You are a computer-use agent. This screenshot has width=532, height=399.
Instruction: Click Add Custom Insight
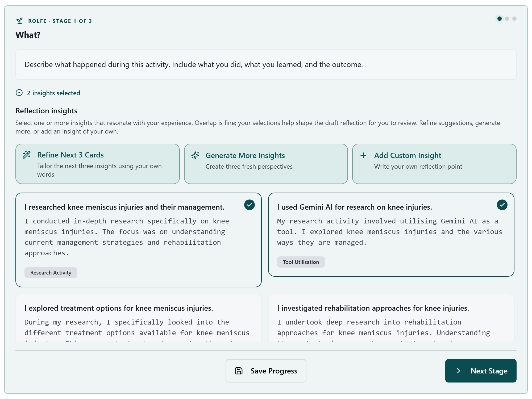434,164
